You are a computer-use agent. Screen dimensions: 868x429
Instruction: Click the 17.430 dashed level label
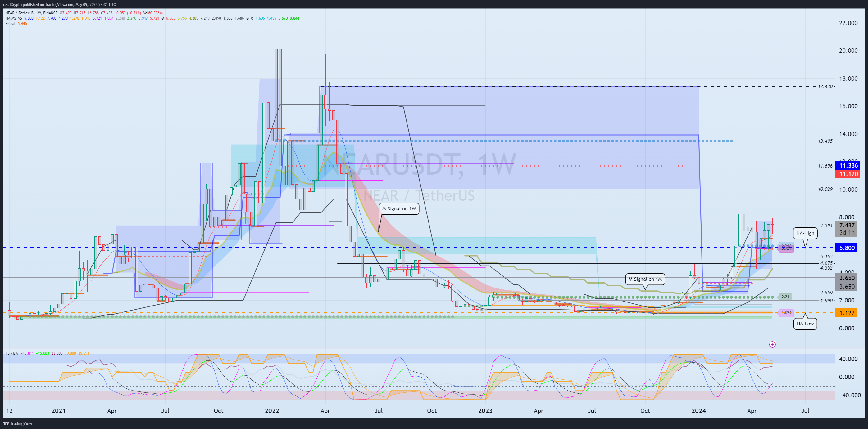coord(825,87)
